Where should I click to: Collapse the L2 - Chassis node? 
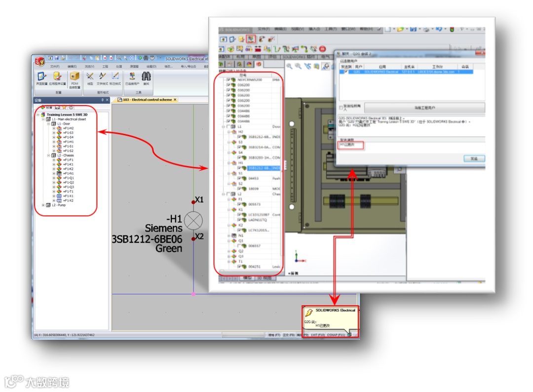coord(48,156)
